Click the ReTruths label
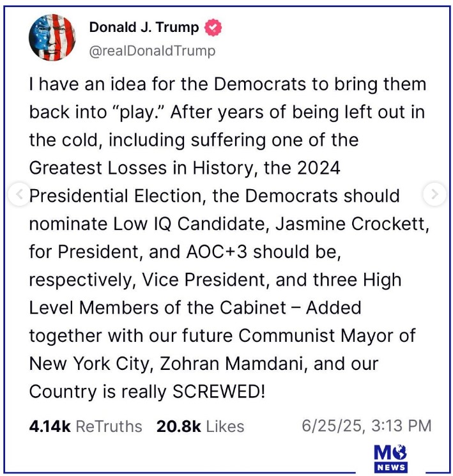Image resolution: width=453 pixels, height=476 pixels. (109, 427)
